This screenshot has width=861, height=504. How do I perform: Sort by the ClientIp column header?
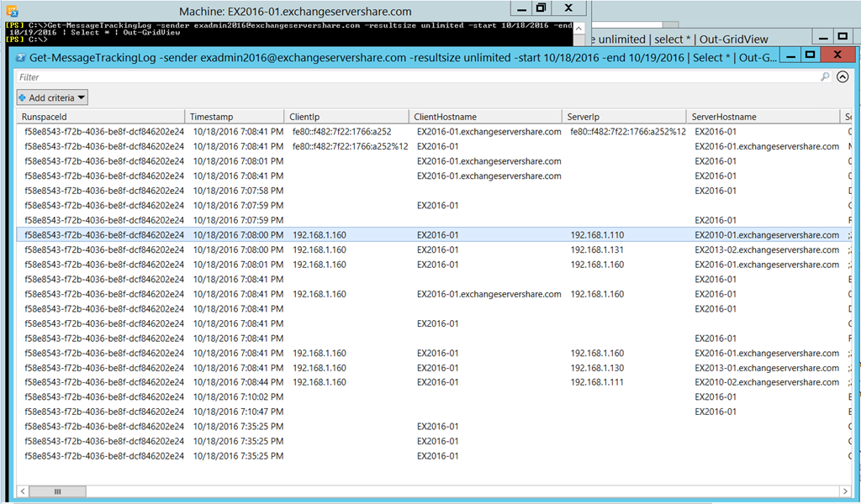pyautogui.click(x=346, y=116)
